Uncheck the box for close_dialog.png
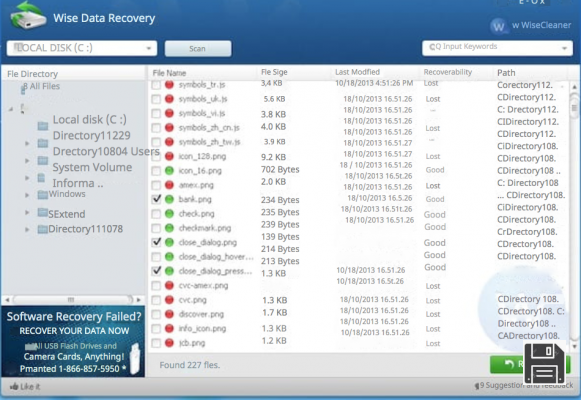Viewport: 581px width, 400px height. [x=156, y=243]
